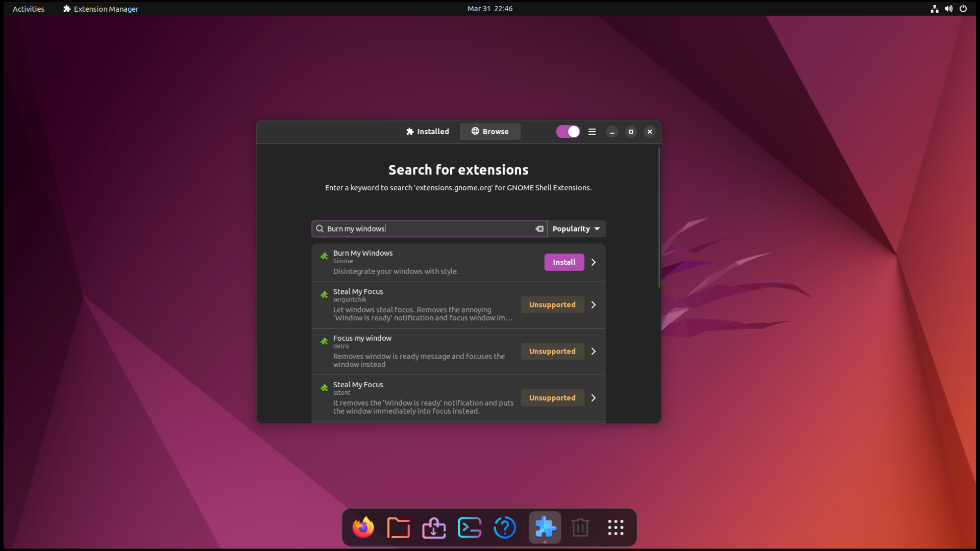
Task: Expand details for Focus my window
Action: pyautogui.click(x=594, y=352)
